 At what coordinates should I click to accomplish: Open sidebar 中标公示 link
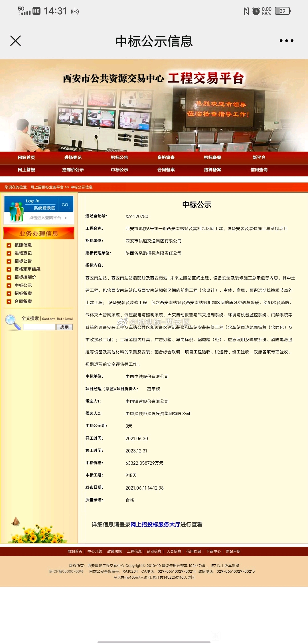point(23,285)
